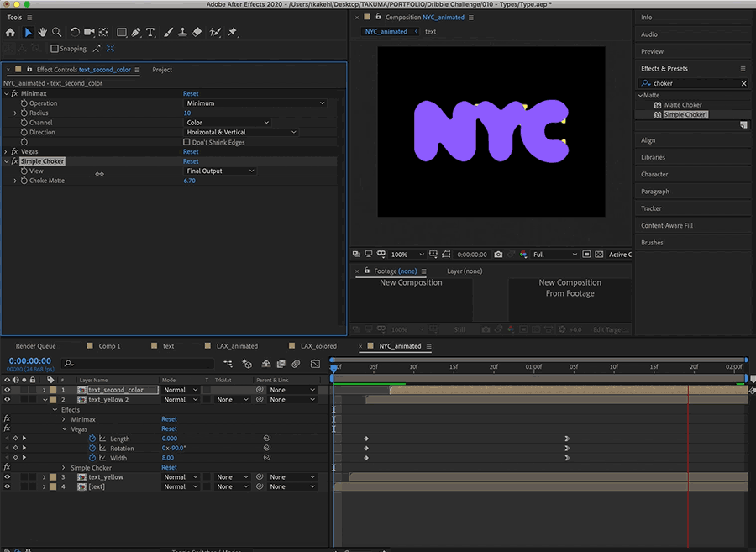
Task: Select the Selection arrow tool
Action: [x=29, y=32]
